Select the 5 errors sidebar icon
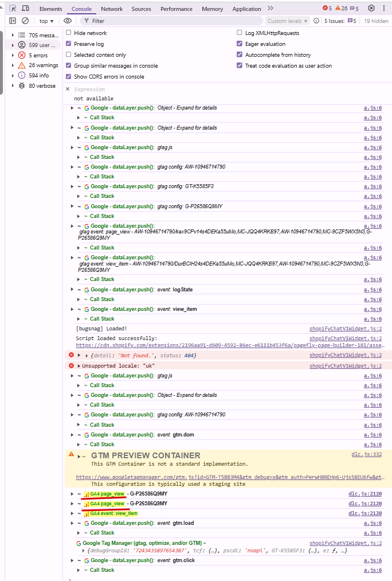This screenshot has height=581, width=392. 22,55
